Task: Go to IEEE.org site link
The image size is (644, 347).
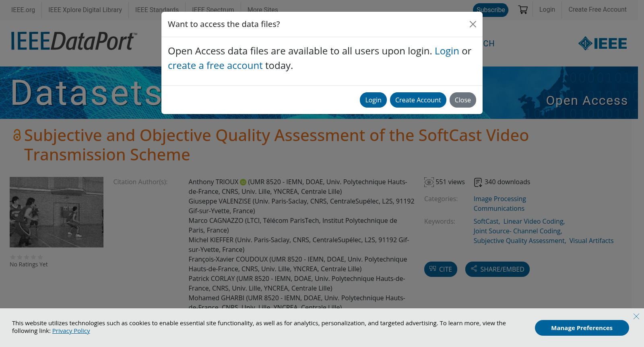Action: (23, 10)
